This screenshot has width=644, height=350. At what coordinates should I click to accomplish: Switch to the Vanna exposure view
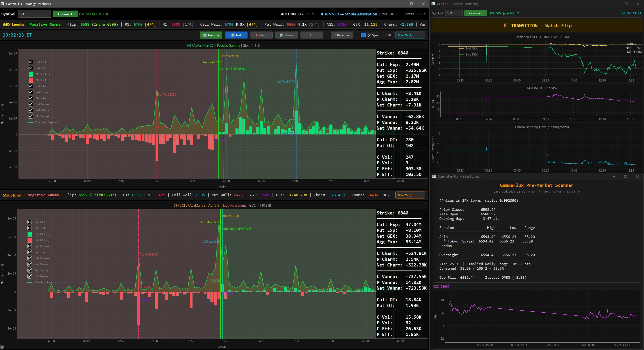[287, 35]
